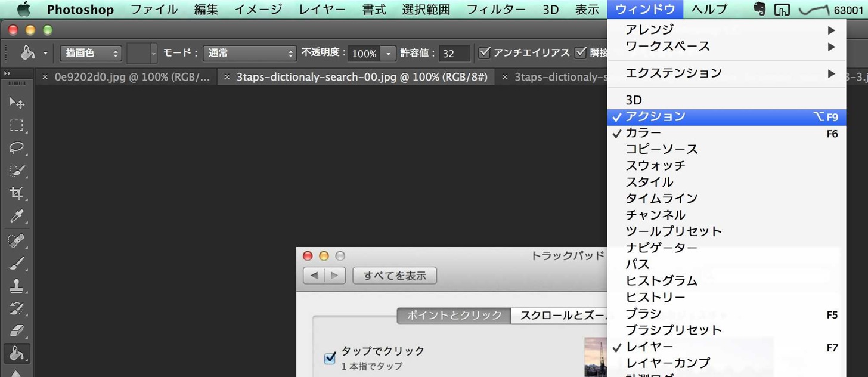Image resolution: width=868 pixels, height=377 pixels.
Task: Choose コピーソース from the Window menu
Action: [x=726, y=150]
